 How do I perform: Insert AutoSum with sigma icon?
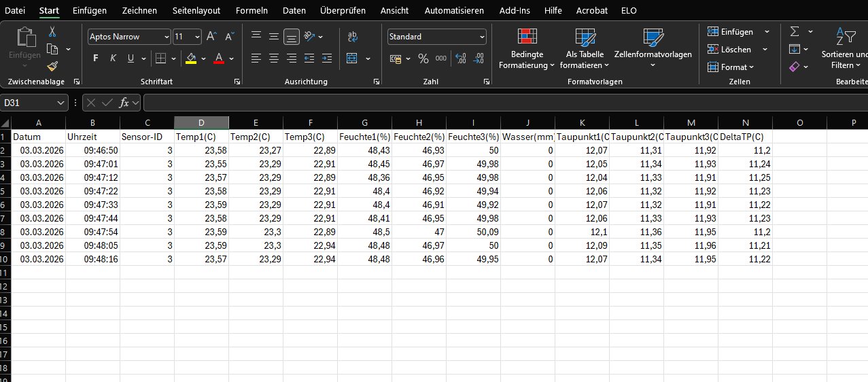(x=794, y=31)
